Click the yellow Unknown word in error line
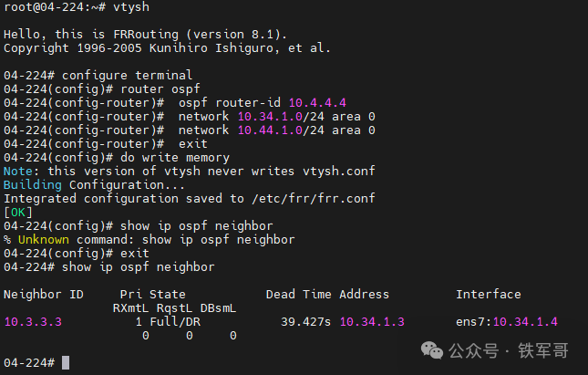This screenshot has width=588, height=375. click(x=40, y=239)
